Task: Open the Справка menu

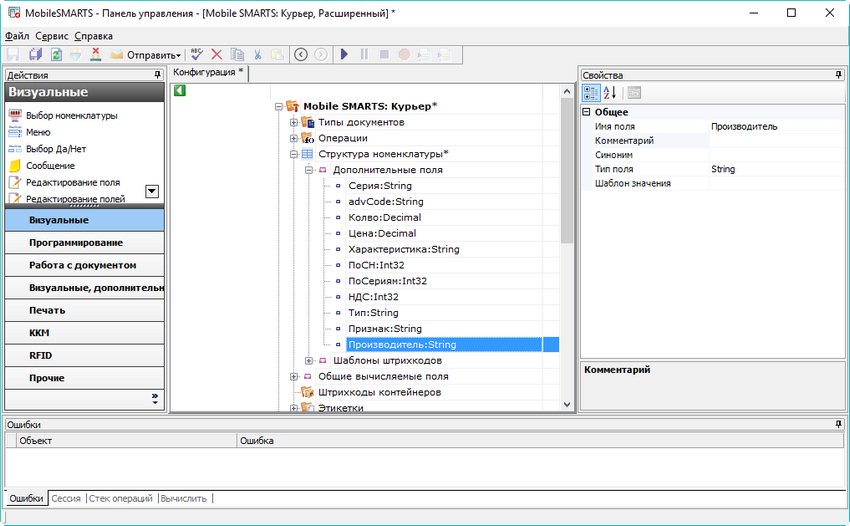Action: click(93, 36)
